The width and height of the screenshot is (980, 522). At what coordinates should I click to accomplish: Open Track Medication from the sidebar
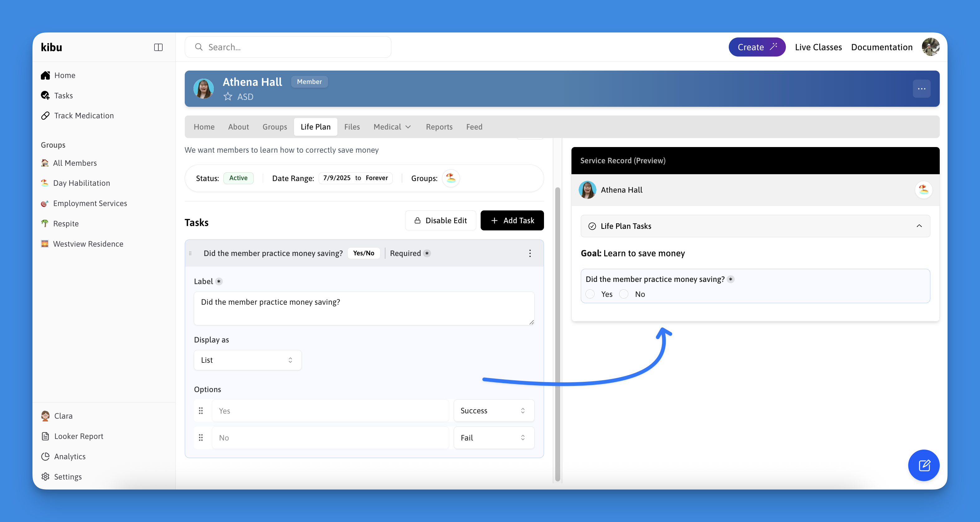click(84, 116)
